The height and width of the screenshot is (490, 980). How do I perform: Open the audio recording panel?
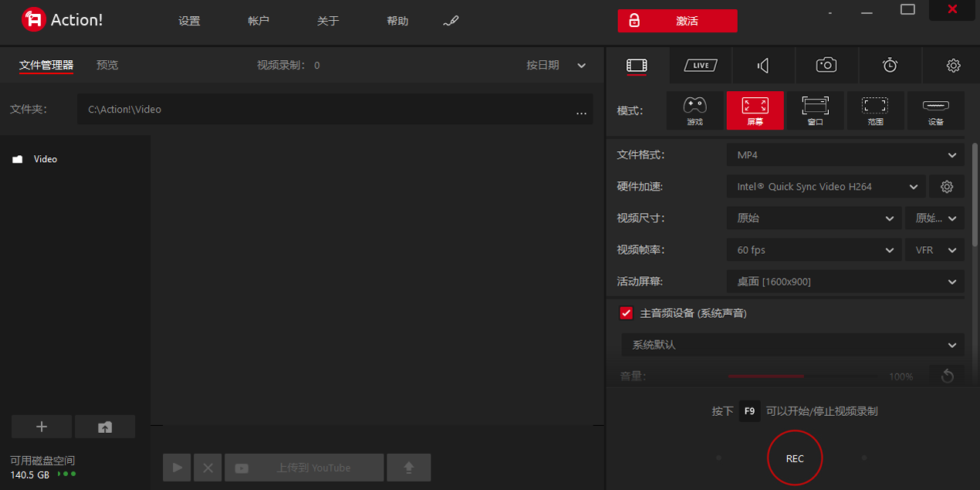point(762,65)
